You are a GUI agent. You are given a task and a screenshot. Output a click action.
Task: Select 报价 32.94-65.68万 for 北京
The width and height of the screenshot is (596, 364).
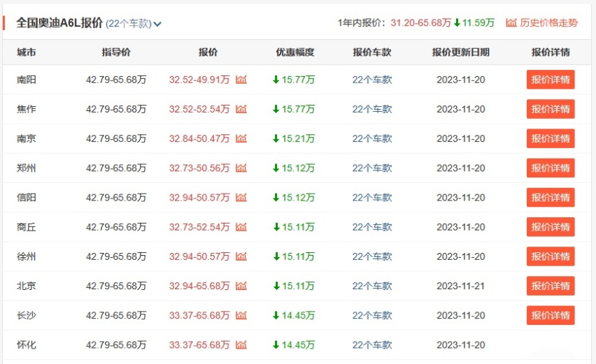coord(199,286)
